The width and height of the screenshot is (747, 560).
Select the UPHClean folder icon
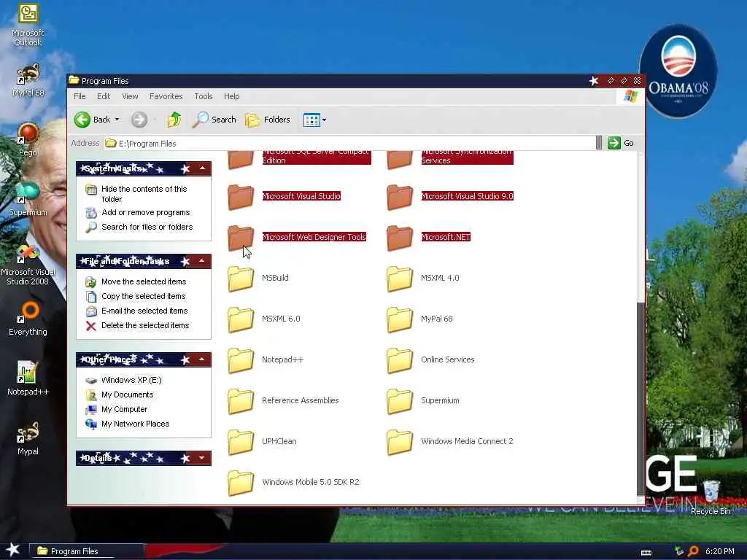[x=241, y=441]
